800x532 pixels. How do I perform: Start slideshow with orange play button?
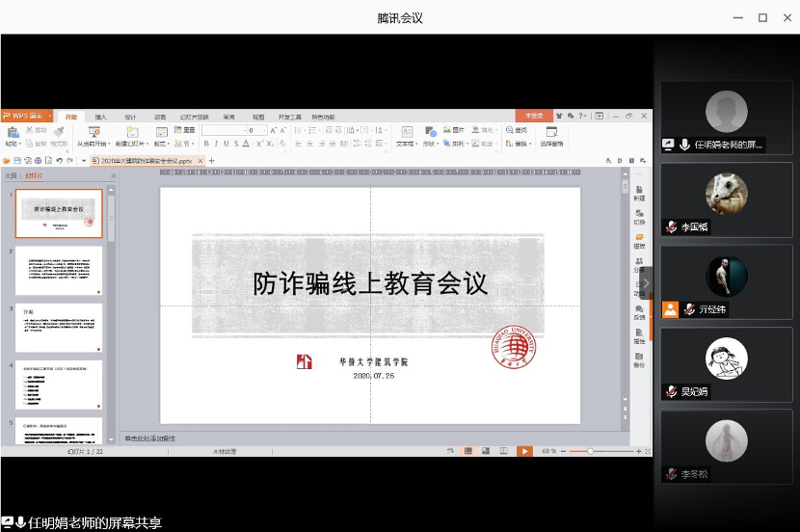pyautogui.click(x=524, y=451)
